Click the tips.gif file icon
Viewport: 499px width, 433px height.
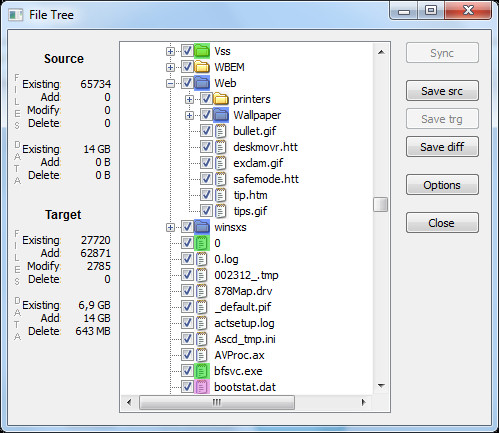[220, 211]
